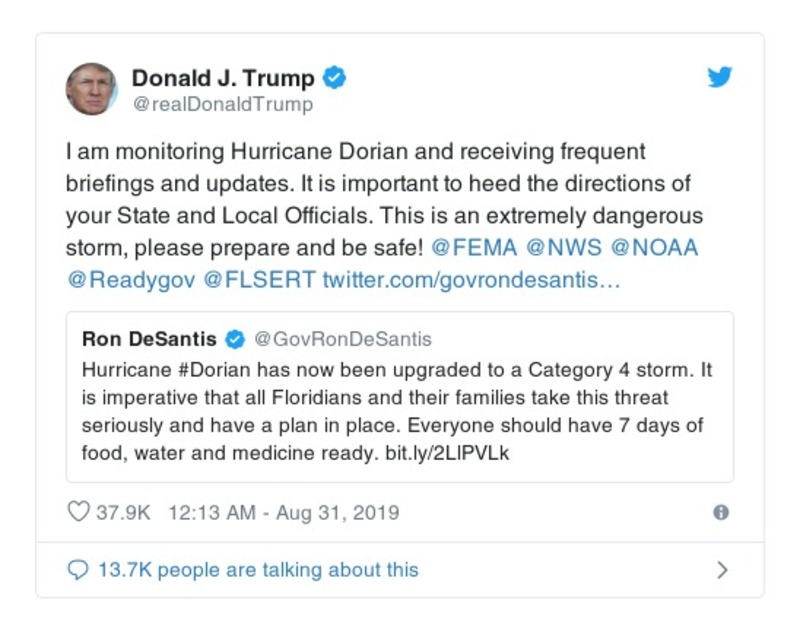The height and width of the screenshot is (632, 800).
Task: Open the quoted Ron DeSantis tweet
Action: point(400,410)
